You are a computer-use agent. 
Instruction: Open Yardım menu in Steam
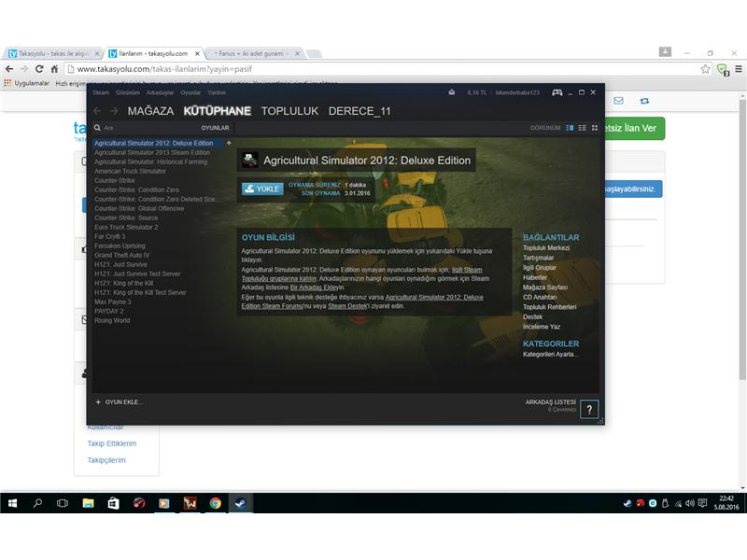(217, 92)
